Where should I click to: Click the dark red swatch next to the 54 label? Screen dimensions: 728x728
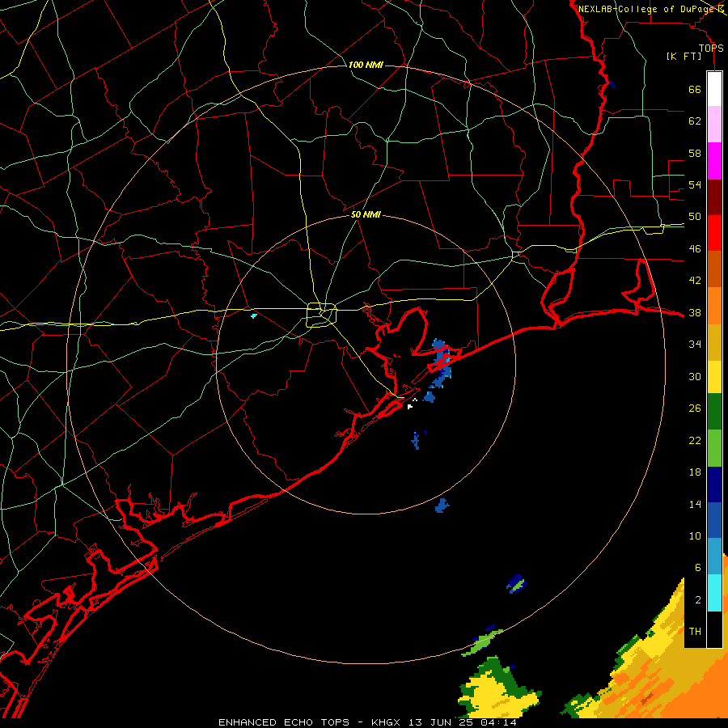[x=714, y=197]
